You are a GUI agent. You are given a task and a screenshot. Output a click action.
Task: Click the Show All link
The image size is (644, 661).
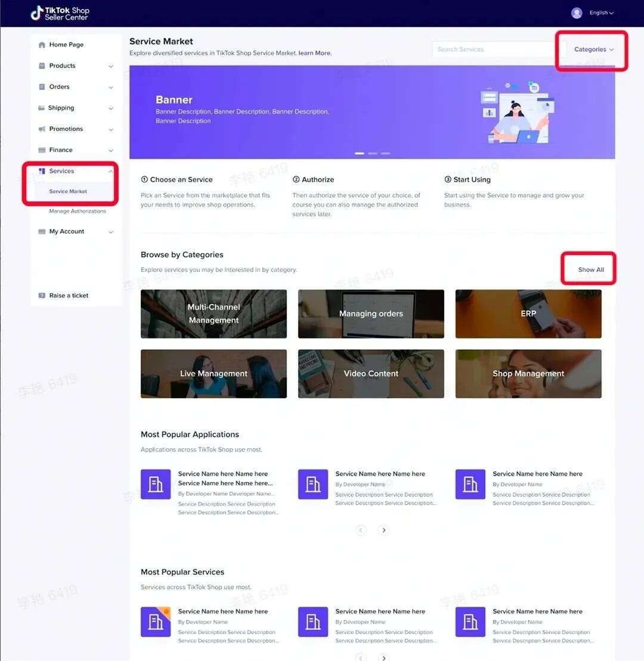tap(589, 269)
